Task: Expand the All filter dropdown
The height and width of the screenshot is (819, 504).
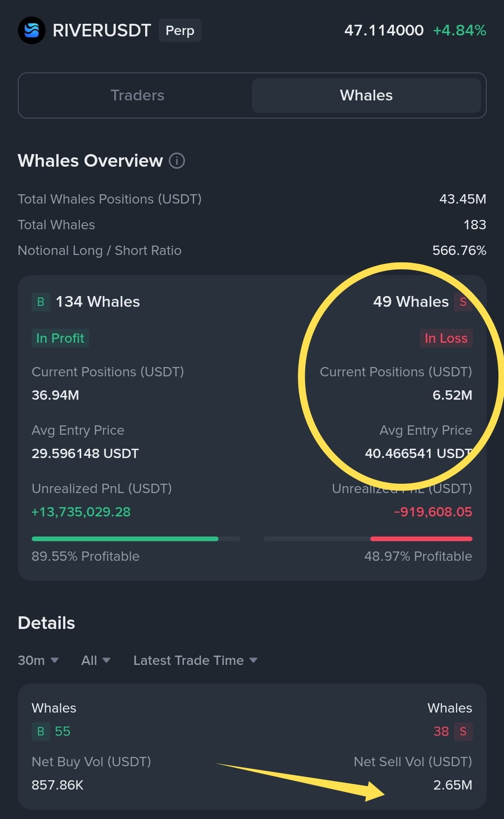Action: point(96,660)
